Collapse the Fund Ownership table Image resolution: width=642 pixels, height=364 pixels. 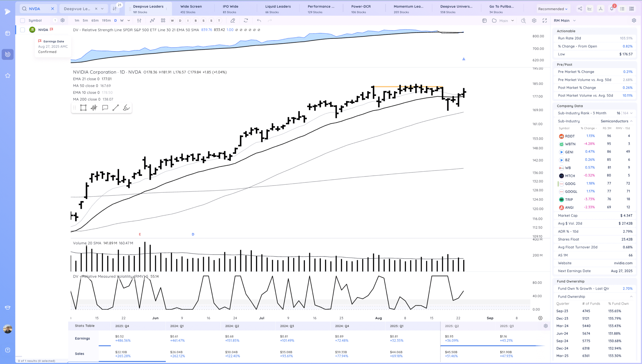pos(631,297)
